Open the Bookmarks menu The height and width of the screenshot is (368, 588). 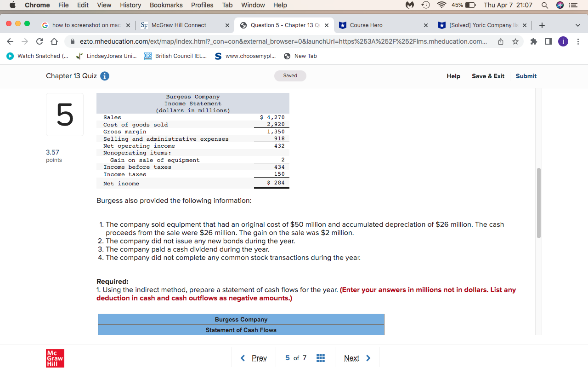(x=166, y=5)
